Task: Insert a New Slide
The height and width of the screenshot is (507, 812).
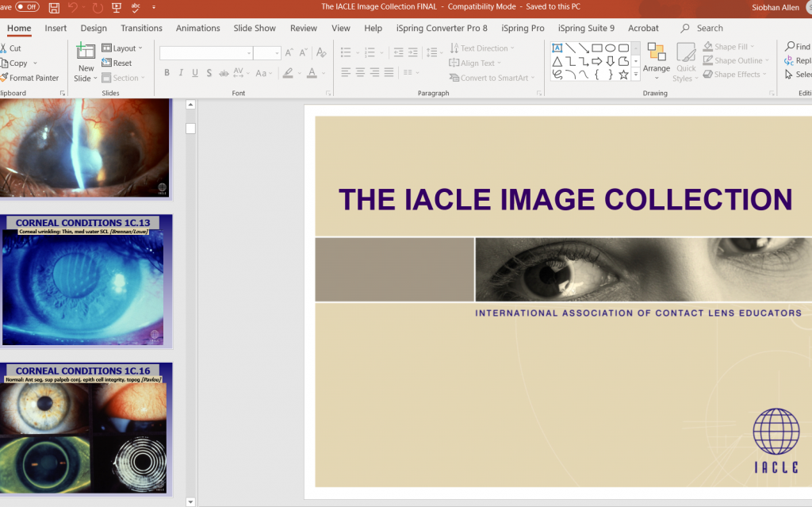Action: [86, 63]
